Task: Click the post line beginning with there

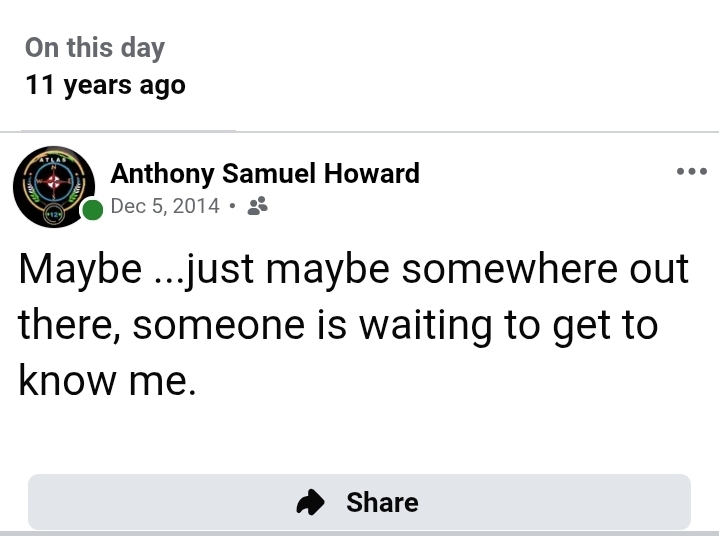Action: [x=338, y=325]
